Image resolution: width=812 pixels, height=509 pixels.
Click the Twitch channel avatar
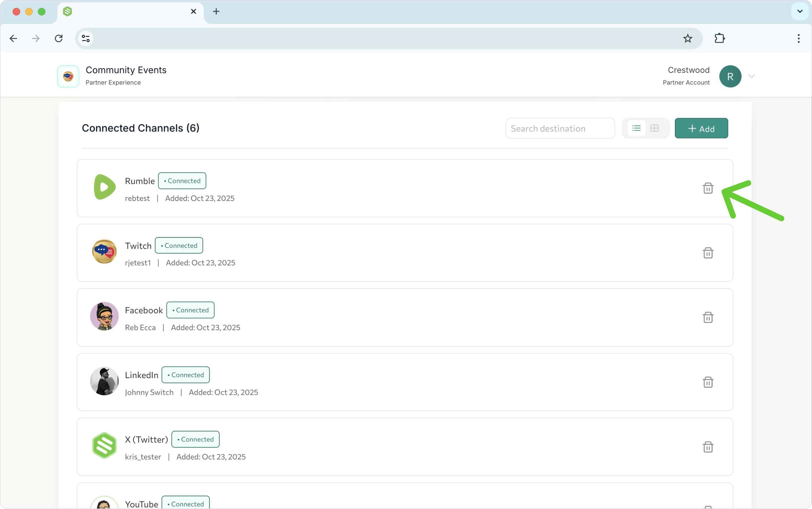[x=104, y=251]
